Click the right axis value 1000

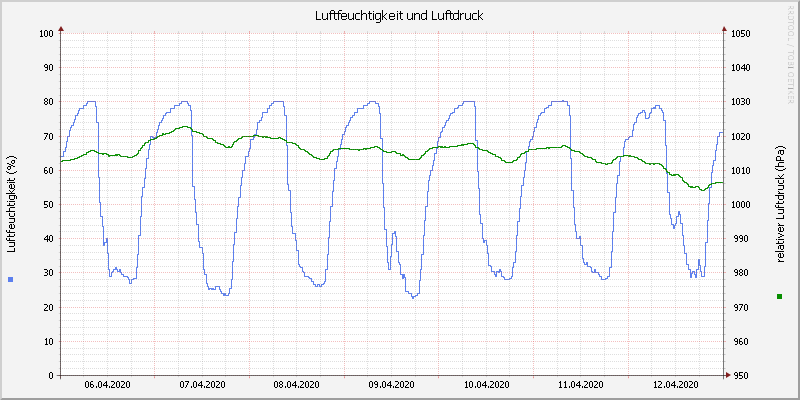(740, 205)
